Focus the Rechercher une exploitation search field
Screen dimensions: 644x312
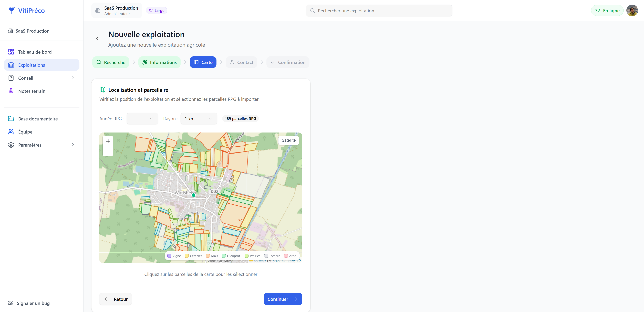[379, 11]
